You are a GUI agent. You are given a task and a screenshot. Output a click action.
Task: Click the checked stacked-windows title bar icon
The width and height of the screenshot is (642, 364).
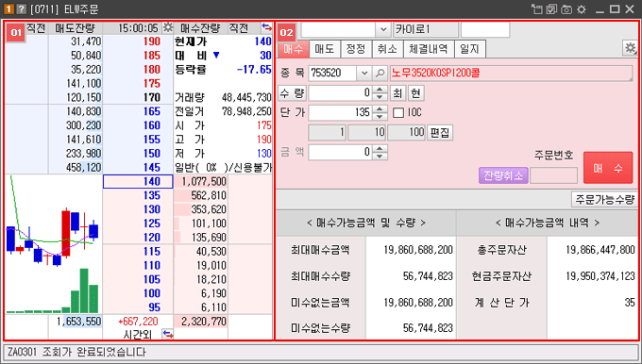click(551, 9)
